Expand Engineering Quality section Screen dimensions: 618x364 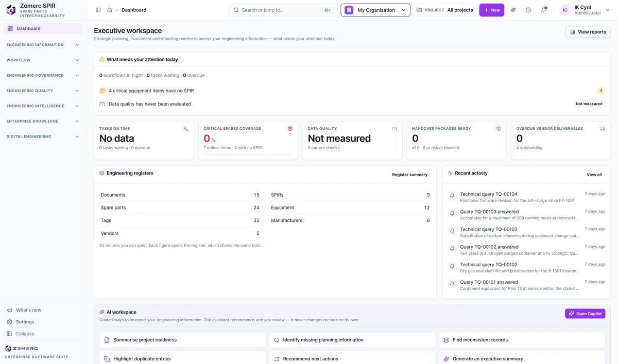tap(43, 91)
